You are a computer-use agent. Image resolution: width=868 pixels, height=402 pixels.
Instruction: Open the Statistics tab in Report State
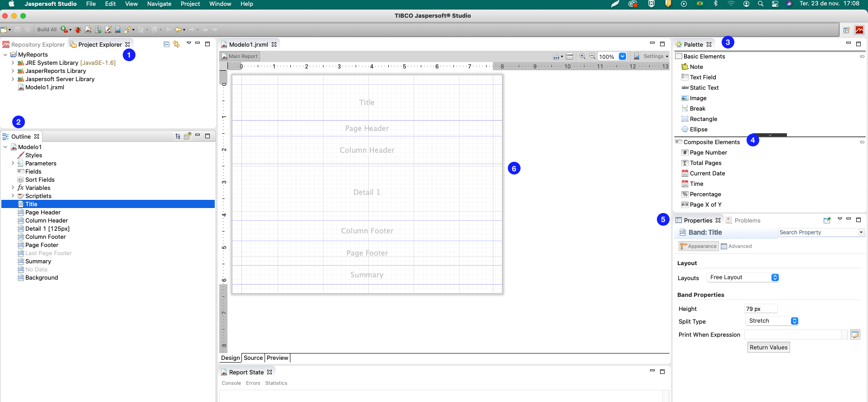click(x=276, y=383)
